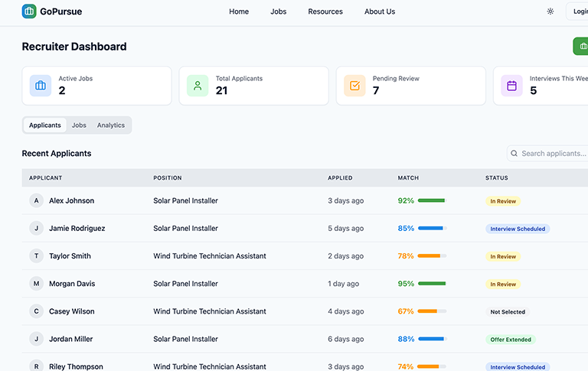The height and width of the screenshot is (371, 588).
Task: Click Taylor Smith's avatar T
Action: [x=37, y=256]
